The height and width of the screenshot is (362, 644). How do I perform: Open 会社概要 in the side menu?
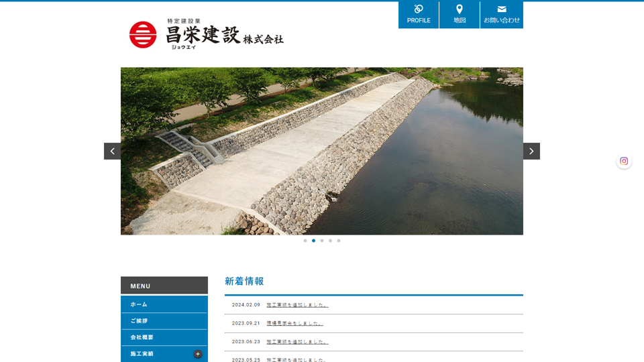click(x=142, y=337)
